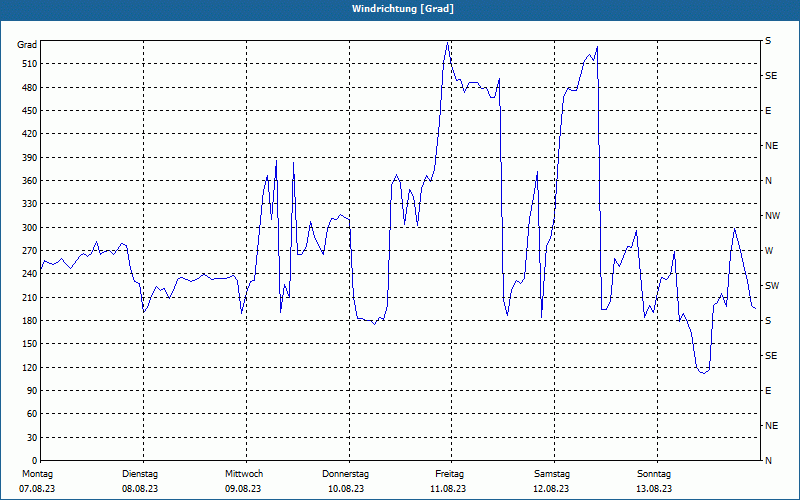Select the 510 value on the left axis
800x500 pixels.
click(30, 64)
